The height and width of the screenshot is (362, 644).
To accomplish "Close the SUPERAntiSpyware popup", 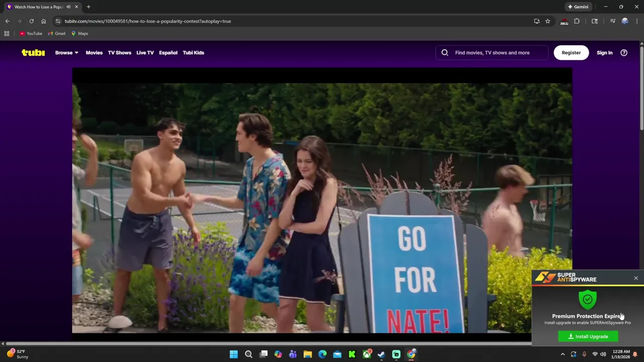I will tap(636, 278).
